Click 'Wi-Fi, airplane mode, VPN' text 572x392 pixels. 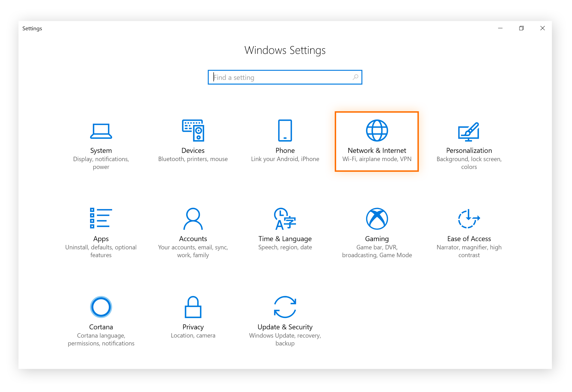pyautogui.click(x=377, y=159)
